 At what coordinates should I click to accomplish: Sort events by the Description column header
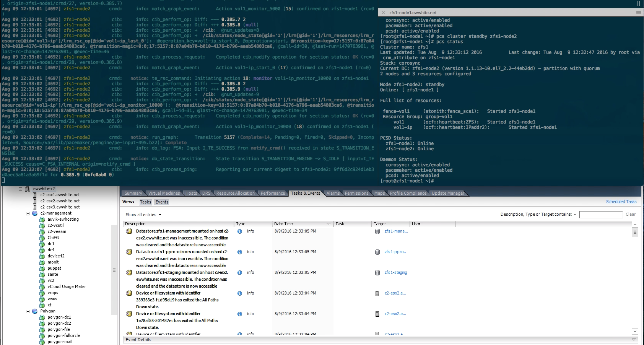pos(179,224)
